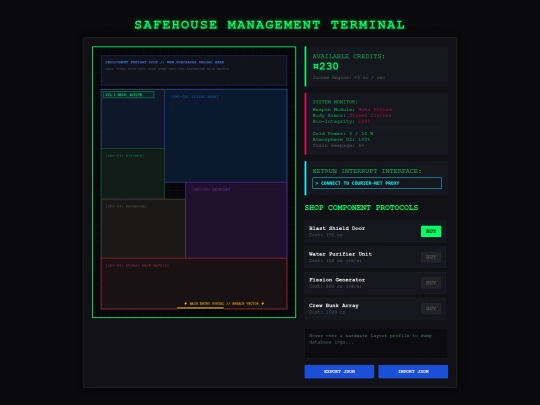Click the Import JSON button
This screenshot has width=540, height=405.
413,372
